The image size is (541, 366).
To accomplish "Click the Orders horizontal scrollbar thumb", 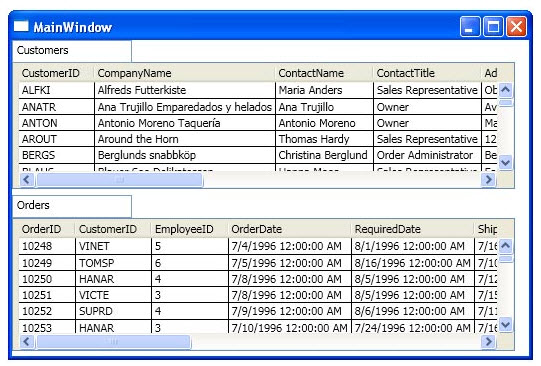I will coord(114,342).
